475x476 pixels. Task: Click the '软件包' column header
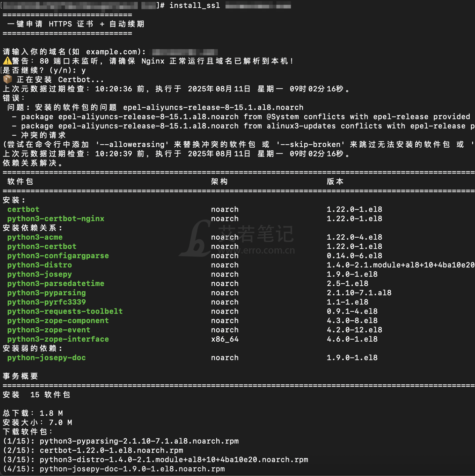tap(20, 181)
